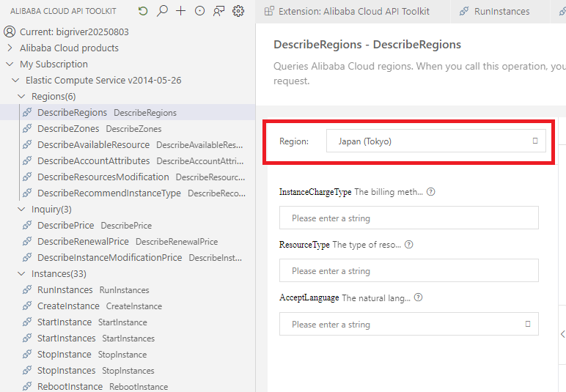Click the circled dot icon in header
566x392 pixels.
[199, 11]
